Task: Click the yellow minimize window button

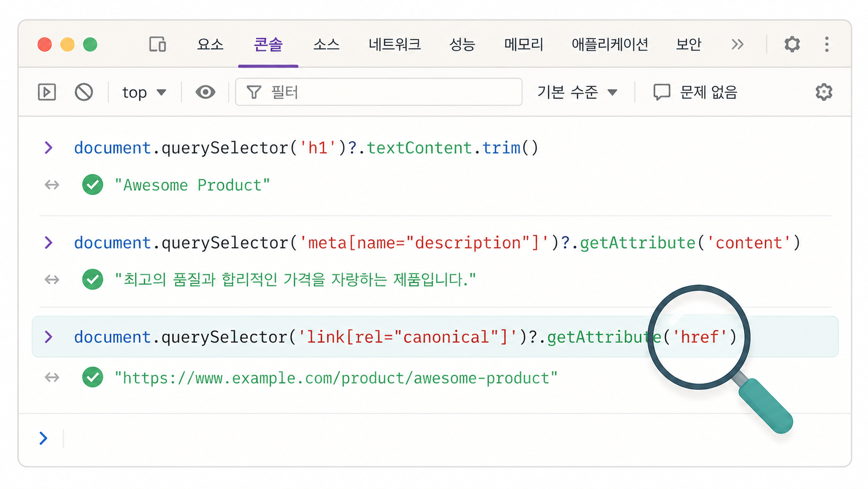Action: click(x=67, y=45)
